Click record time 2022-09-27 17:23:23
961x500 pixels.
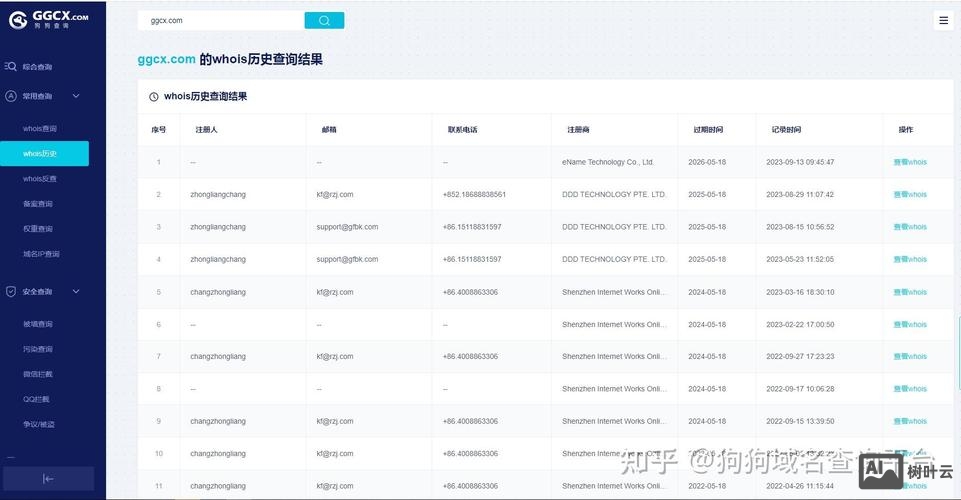(x=800, y=357)
